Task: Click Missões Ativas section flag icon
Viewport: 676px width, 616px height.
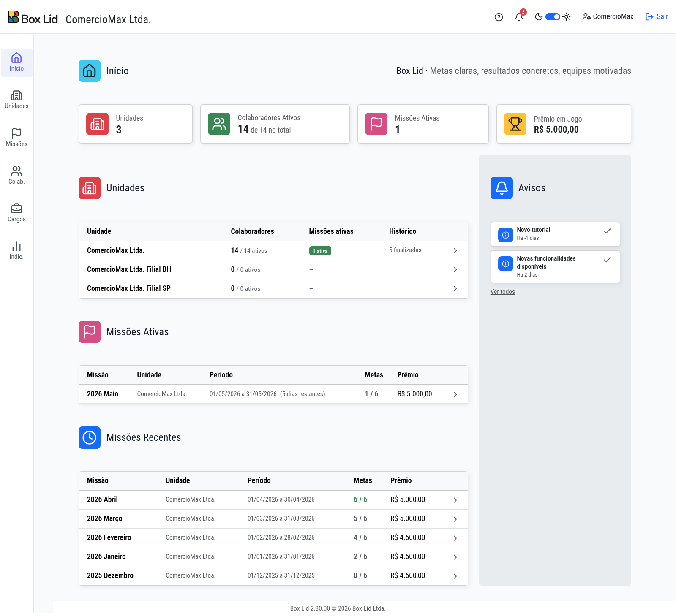Action: pyautogui.click(x=90, y=332)
